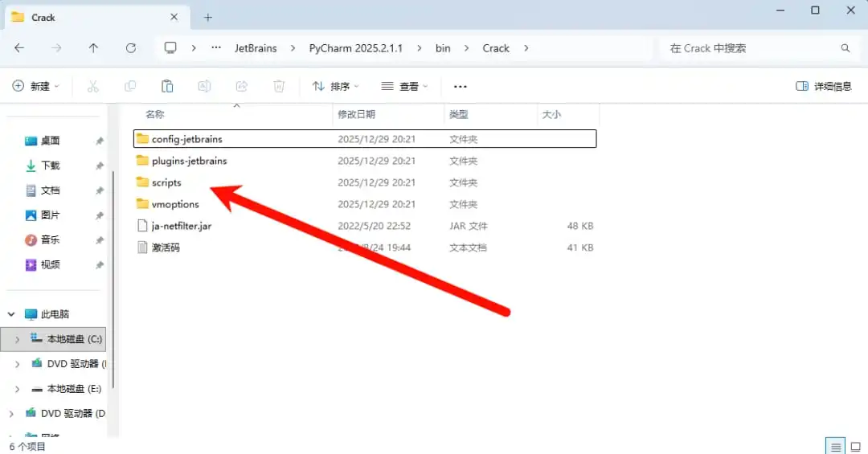Screen dimensions: 868x454
Task: Click the Delete trash icon
Action: tap(279, 86)
